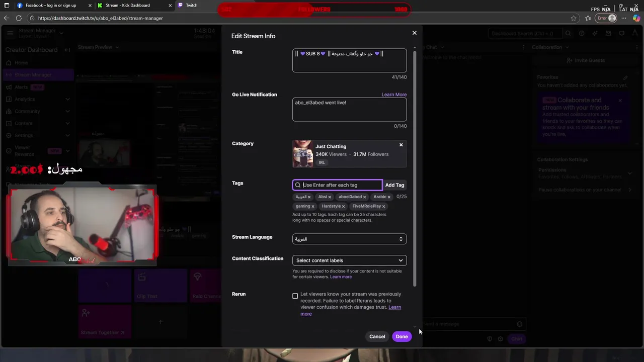
Task: Click the Clip That quick action
Action: [160, 286]
